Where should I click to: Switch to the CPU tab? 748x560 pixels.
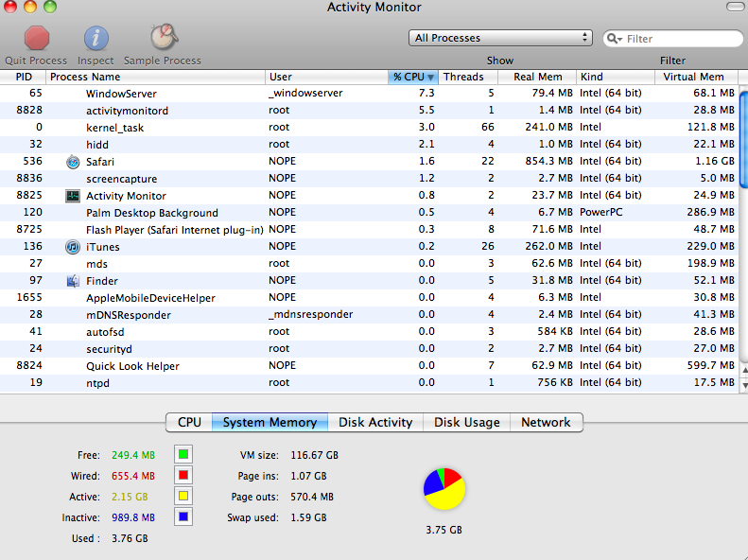coord(189,422)
